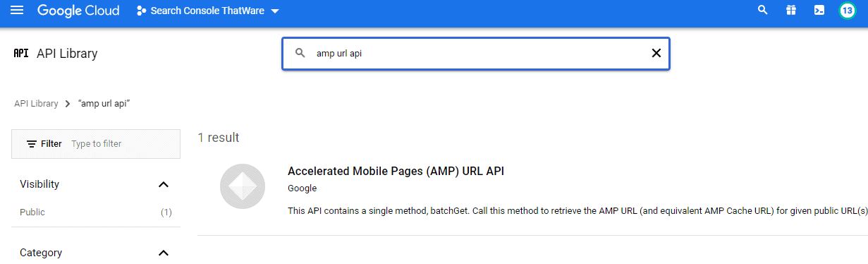The image size is (868, 264).
Task: Open Accelerated Mobile Pages (AMP) URL API result
Action: coord(396,171)
